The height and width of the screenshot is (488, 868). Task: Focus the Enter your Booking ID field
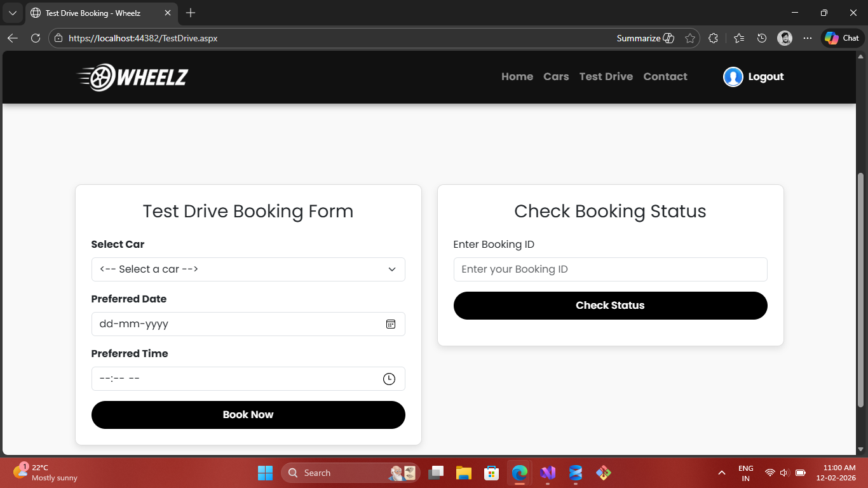click(x=610, y=269)
